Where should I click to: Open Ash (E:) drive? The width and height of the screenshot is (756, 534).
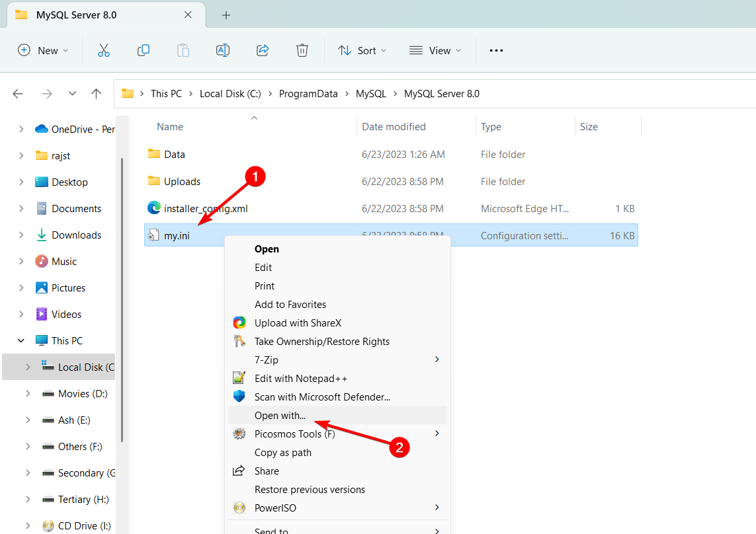(74, 420)
